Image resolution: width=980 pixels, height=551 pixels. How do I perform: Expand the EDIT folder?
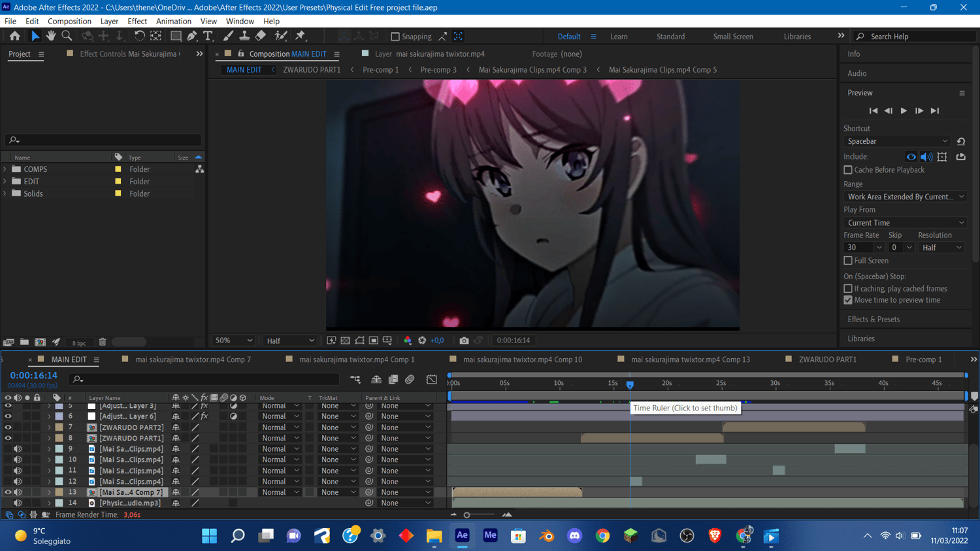click(x=5, y=182)
